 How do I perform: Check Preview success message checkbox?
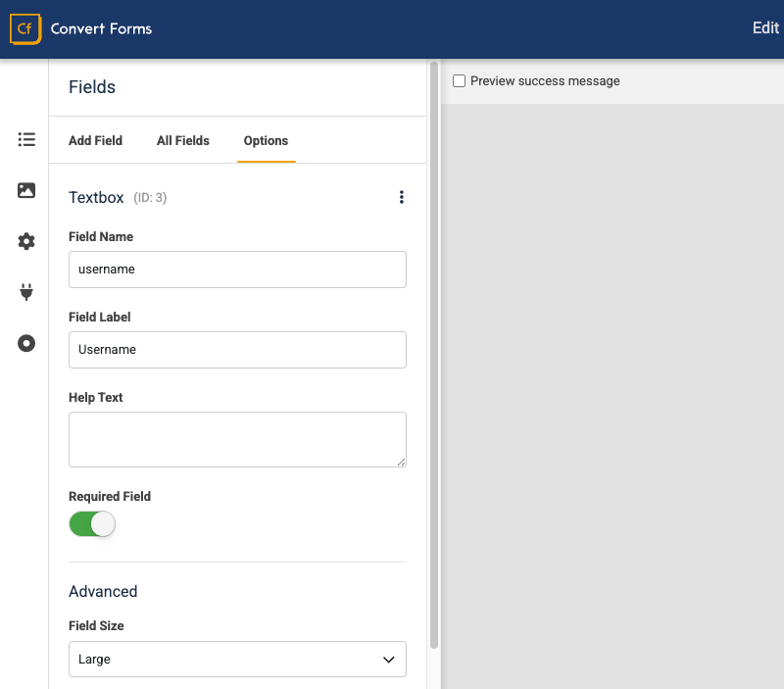point(459,81)
